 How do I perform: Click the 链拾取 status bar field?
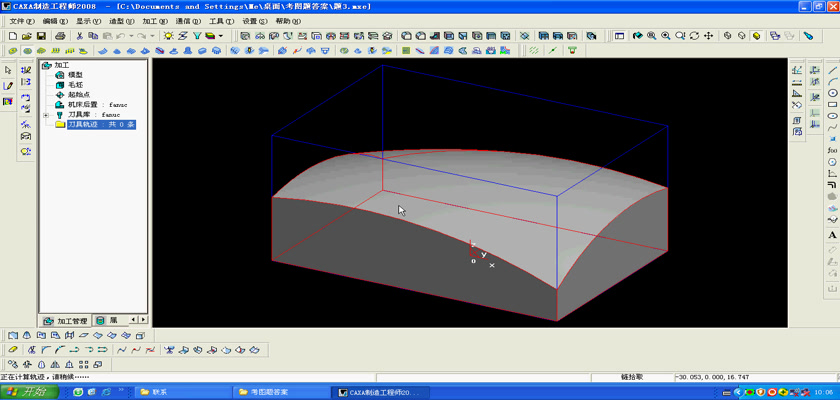pyautogui.click(x=632, y=378)
